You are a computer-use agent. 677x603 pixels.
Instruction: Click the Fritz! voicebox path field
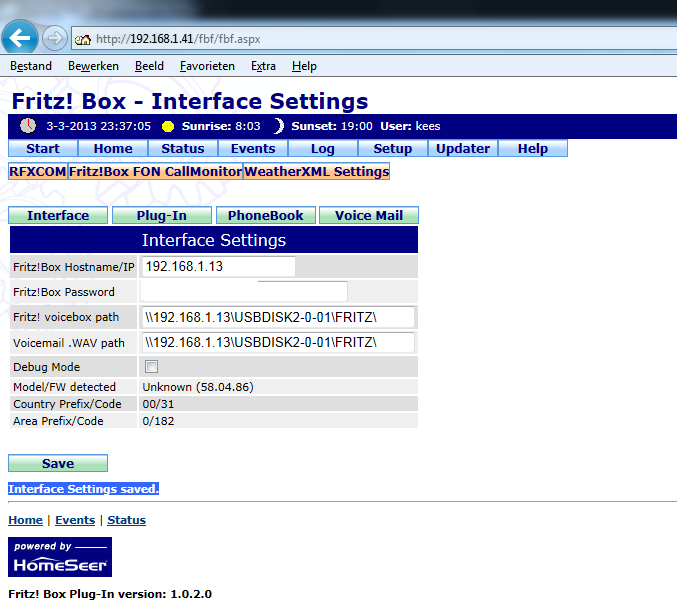[278, 317]
